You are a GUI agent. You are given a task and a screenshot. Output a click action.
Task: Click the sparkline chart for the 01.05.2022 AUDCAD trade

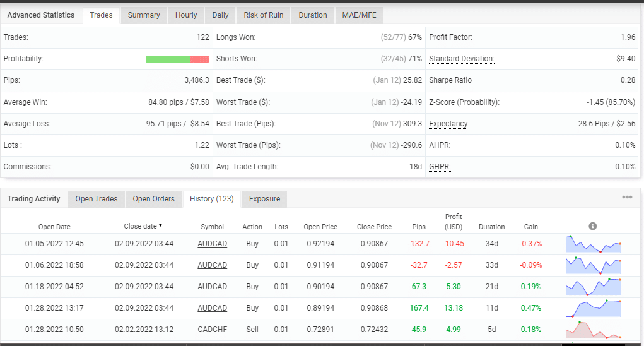[x=593, y=244]
